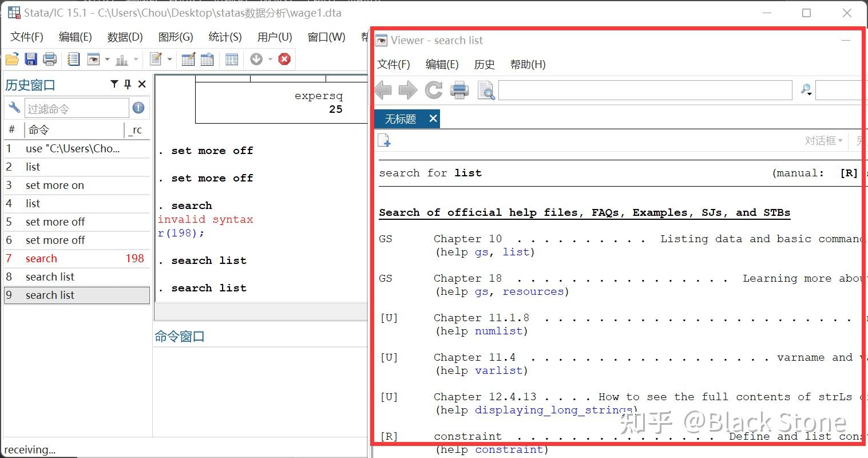The height and width of the screenshot is (458, 868).
Task: Follow the "varlist" help link
Action: pos(498,370)
